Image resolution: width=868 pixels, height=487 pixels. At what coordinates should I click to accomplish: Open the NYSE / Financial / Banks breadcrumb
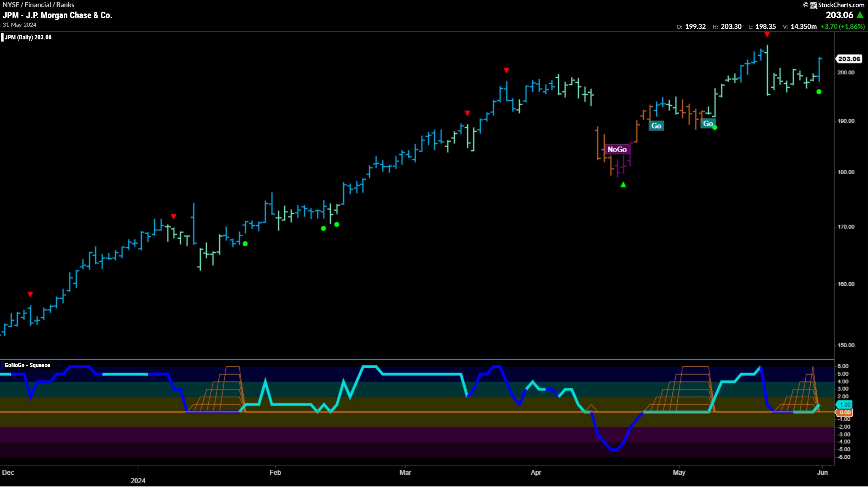tap(38, 5)
